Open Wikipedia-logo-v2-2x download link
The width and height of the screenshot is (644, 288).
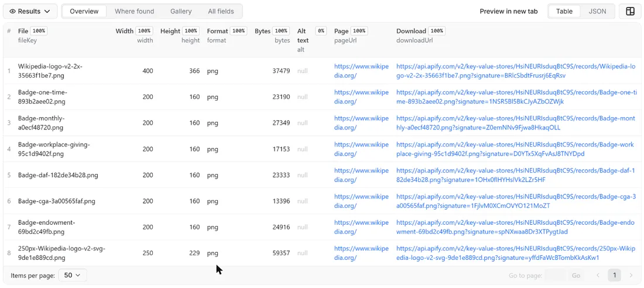(516, 71)
